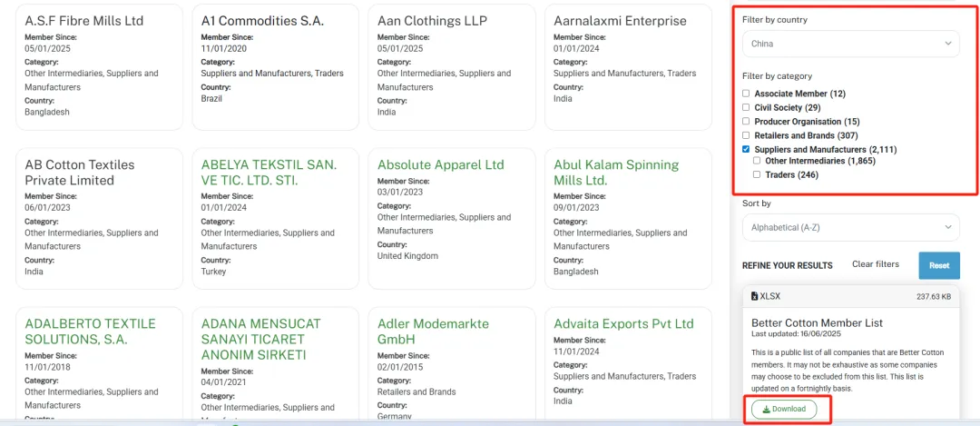Open the Absolute Apparel Ltd member link

(x=441, y=165)
